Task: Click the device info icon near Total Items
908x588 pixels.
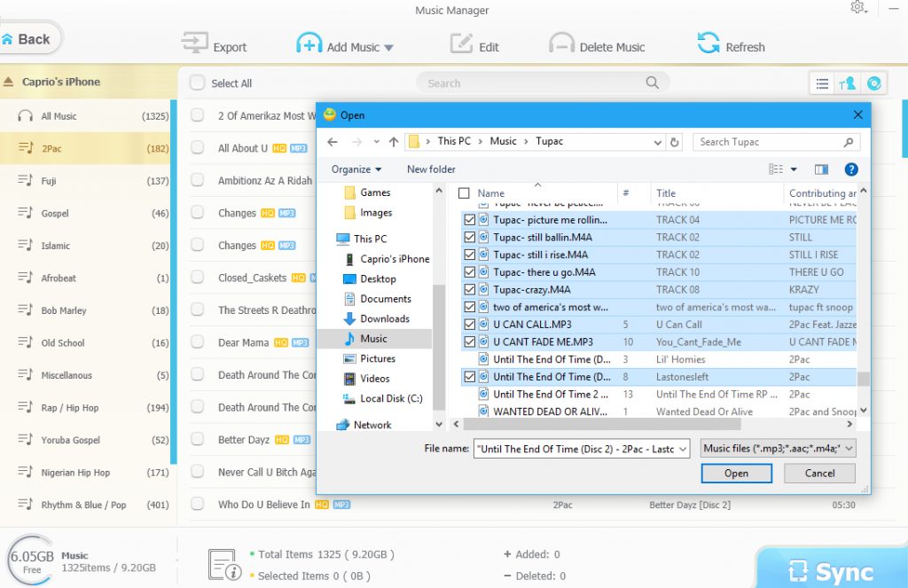Action: [x=224, y=565]
